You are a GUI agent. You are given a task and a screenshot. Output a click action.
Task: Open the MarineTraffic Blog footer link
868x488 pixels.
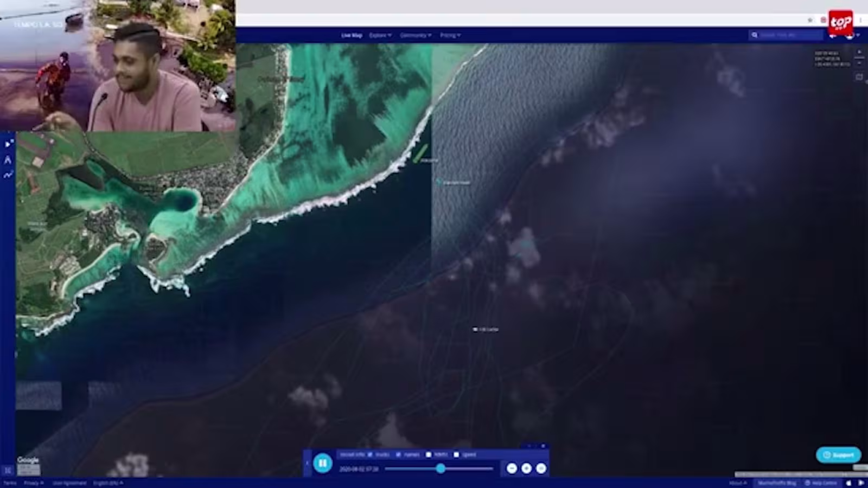[777, 483]
